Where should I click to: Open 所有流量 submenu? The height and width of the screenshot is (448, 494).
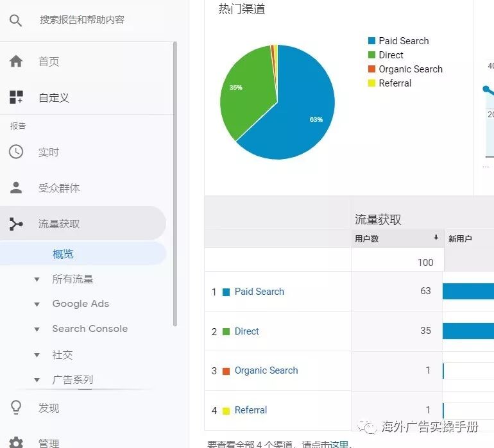tap(72, 279)
